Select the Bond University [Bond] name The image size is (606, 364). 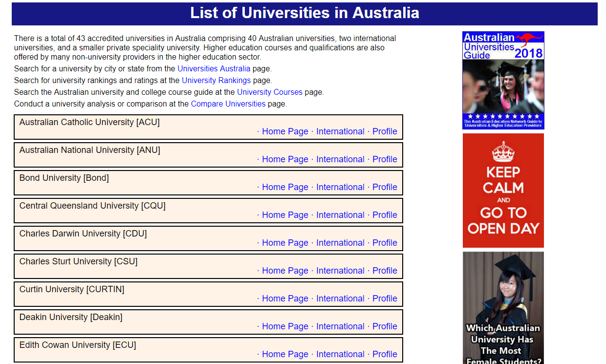tap(64, 178)
